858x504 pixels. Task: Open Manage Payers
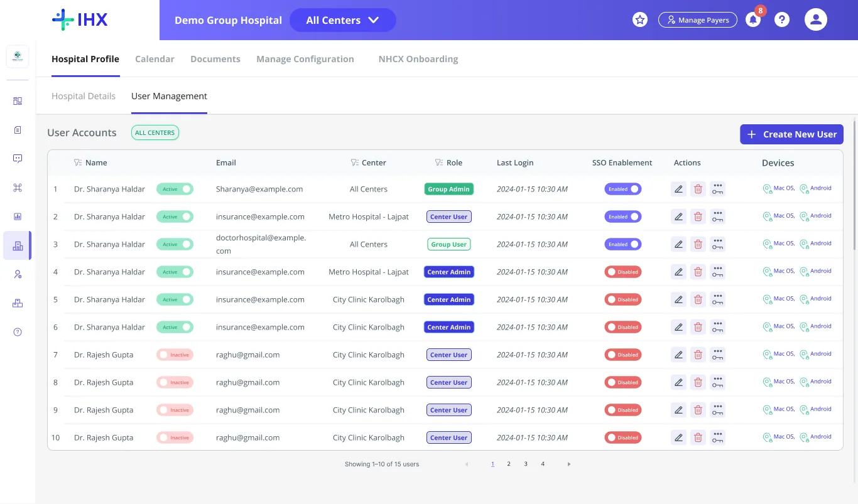click(x=698, y=20)
